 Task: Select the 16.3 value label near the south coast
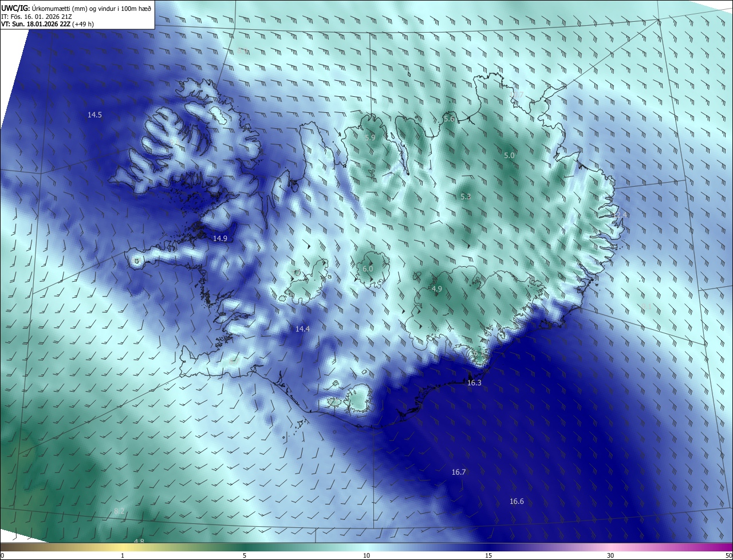(474, 383)
